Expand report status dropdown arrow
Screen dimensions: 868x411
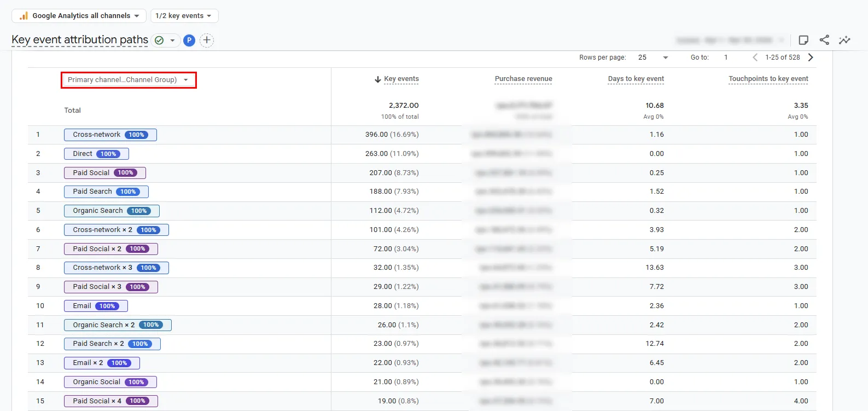[172, 40]
